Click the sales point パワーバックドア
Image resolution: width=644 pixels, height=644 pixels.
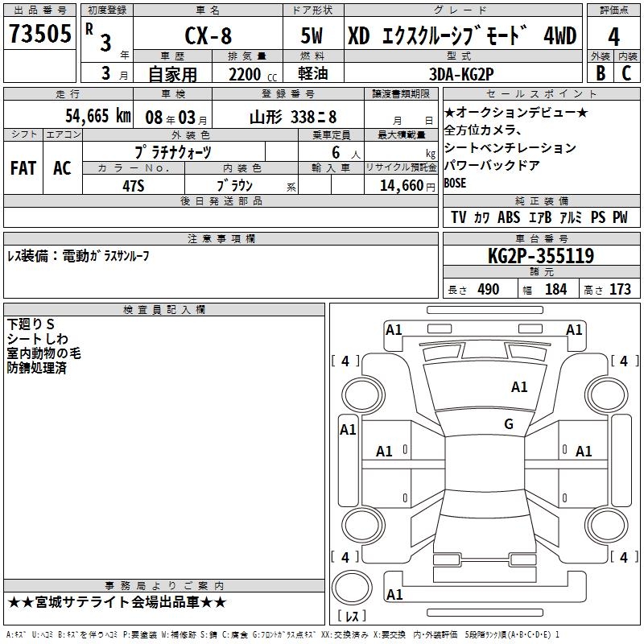coord(492,165)
